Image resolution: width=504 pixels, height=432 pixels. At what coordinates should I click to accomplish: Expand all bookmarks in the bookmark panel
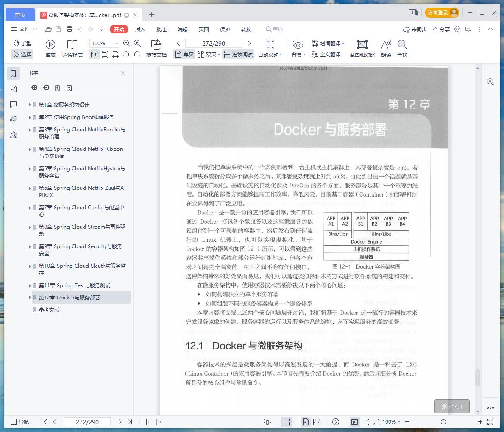tap(34, 88)
